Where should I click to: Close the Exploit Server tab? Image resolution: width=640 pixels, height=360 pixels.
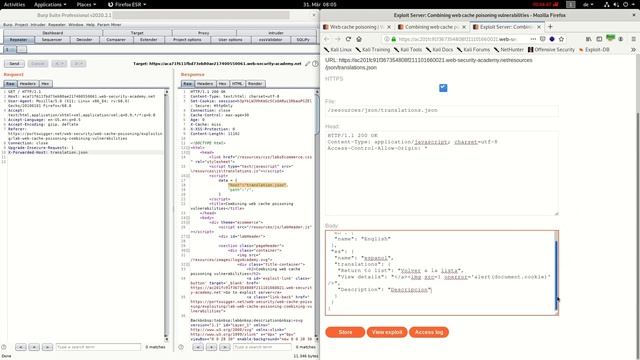[539, 27]
